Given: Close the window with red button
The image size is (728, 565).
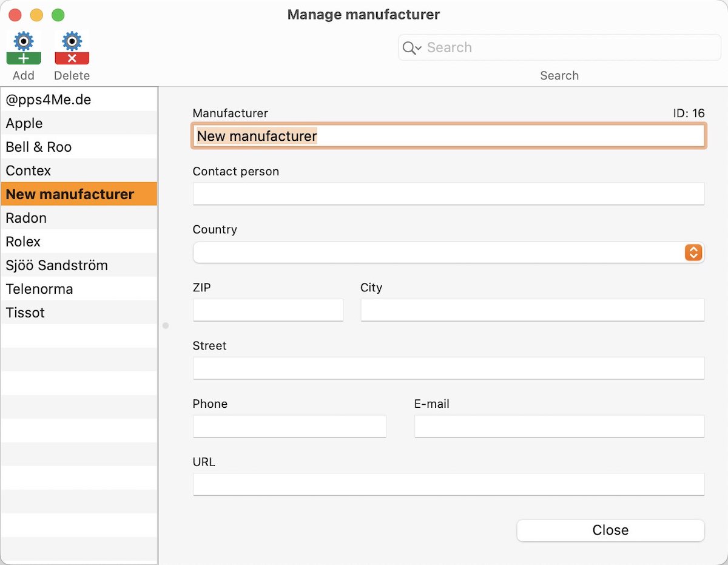Looking at the screenshot, I should 15,15.
